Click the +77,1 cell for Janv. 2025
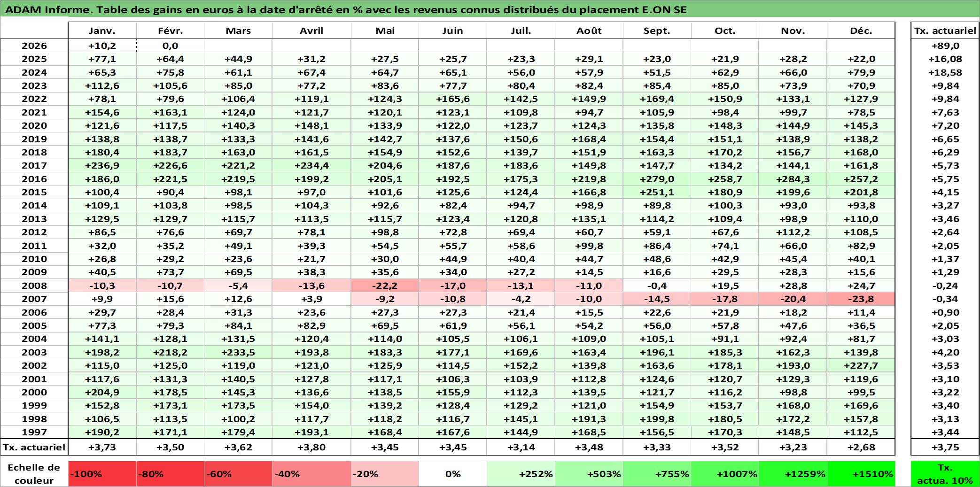This screenshot has width=980, height=487. tap(102, 59)
